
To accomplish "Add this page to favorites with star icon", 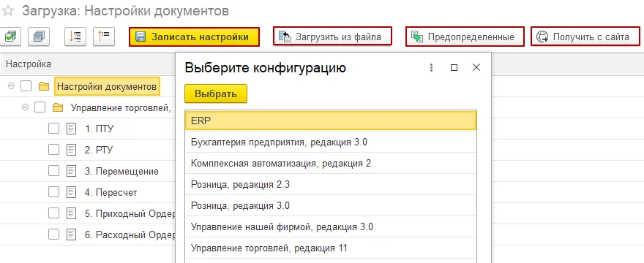I will 9,11.
